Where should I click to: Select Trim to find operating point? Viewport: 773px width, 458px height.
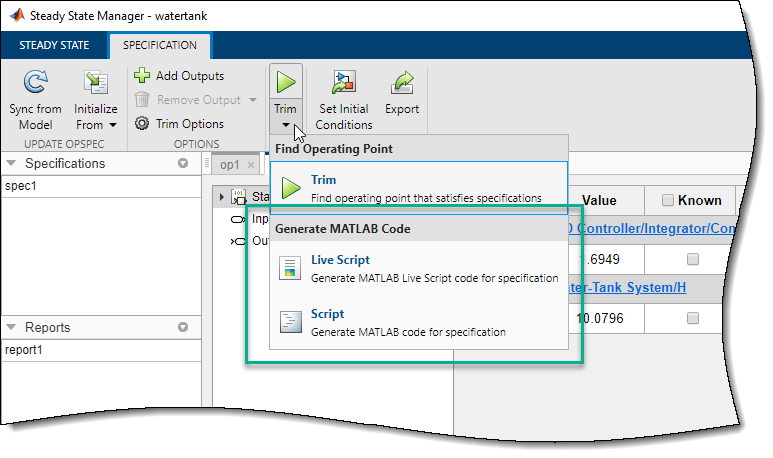point(324,180)
